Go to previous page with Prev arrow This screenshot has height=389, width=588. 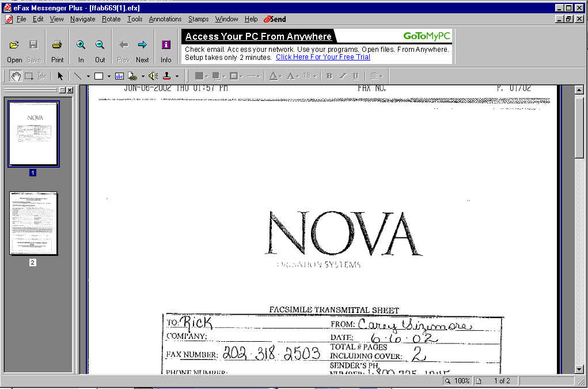pyautogui.click(x=123, y=51)
